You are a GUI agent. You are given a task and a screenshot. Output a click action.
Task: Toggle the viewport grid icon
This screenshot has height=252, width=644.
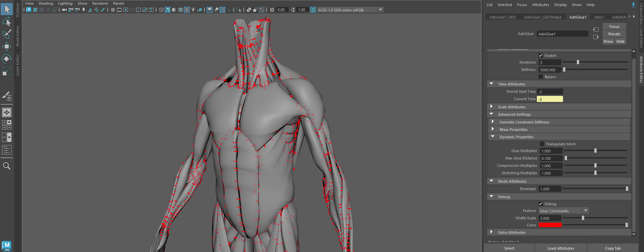(113, 10)
